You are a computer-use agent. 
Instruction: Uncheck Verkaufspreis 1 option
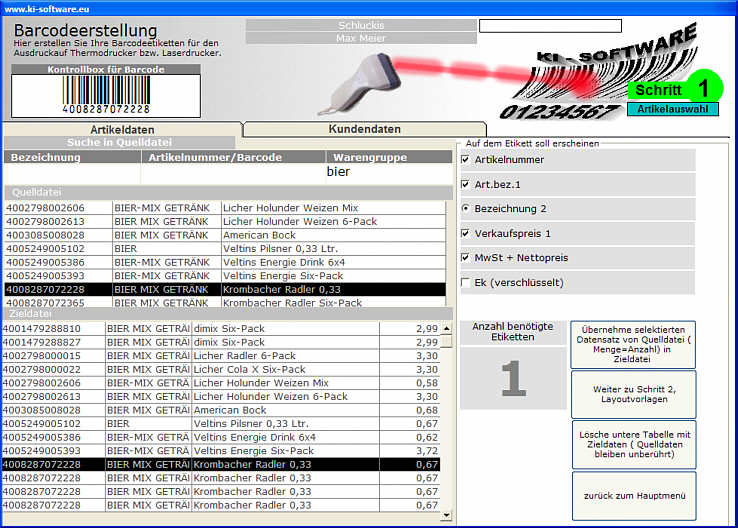click(x=465, y=233)
